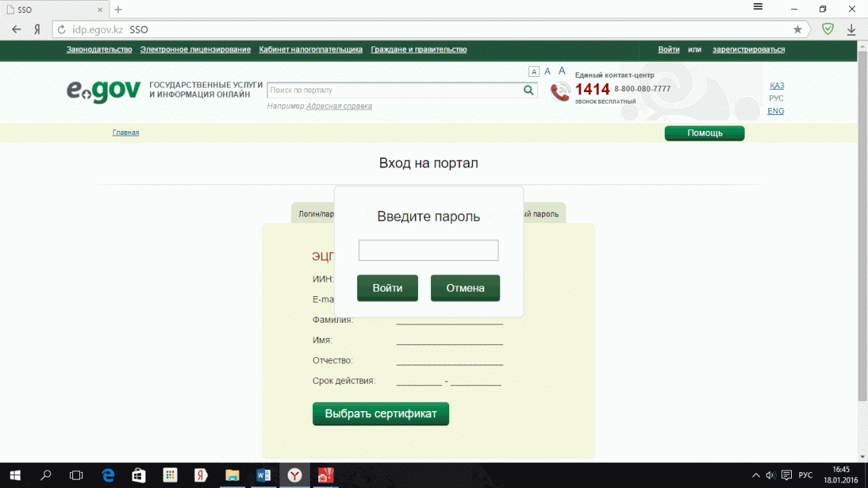Click the shield protection icon in address bar
Image resolution: width=868 pixels, height=488 pixels.
(x=828, y=28)
